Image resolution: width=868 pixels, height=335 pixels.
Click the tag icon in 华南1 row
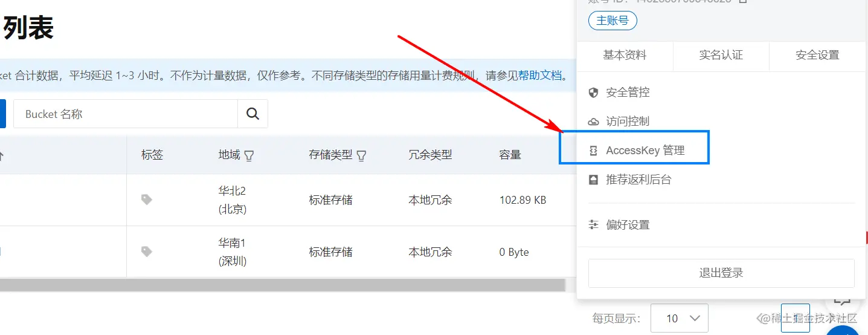pos(146,252)
